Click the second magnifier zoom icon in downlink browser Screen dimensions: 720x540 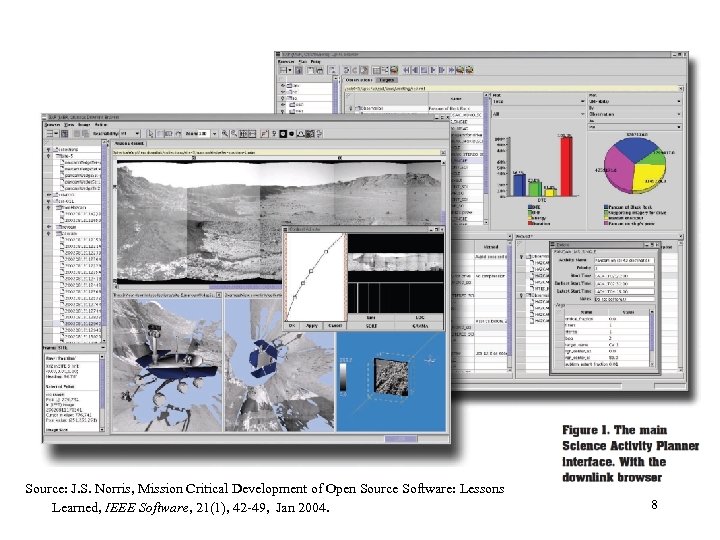point(234,134)
